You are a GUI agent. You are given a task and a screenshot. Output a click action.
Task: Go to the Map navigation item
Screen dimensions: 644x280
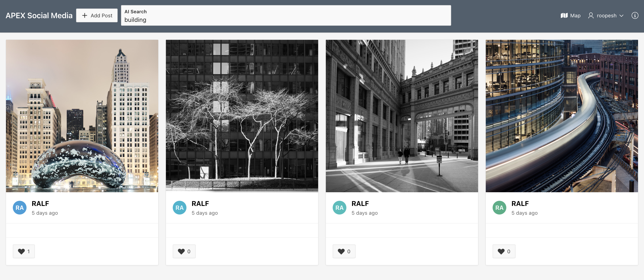570,15
